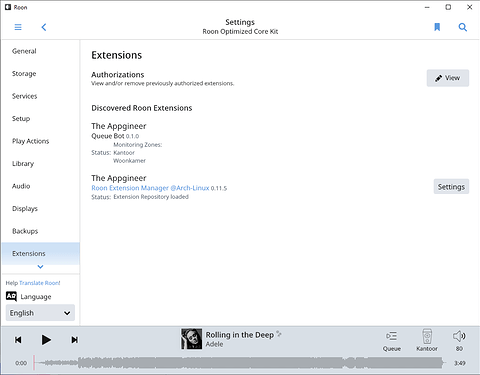This screenshot has width=480, height=375.
Task: Click the Queue Bot extension name
Action: pyautogui.click(x=108, y=136)
